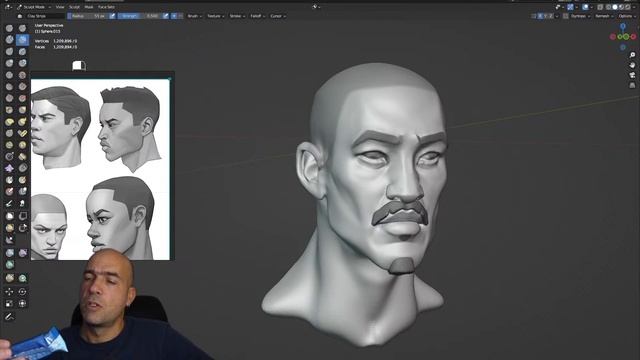Open the Texture dropdown
Screen dimensions: 640x360
point(215,16)
